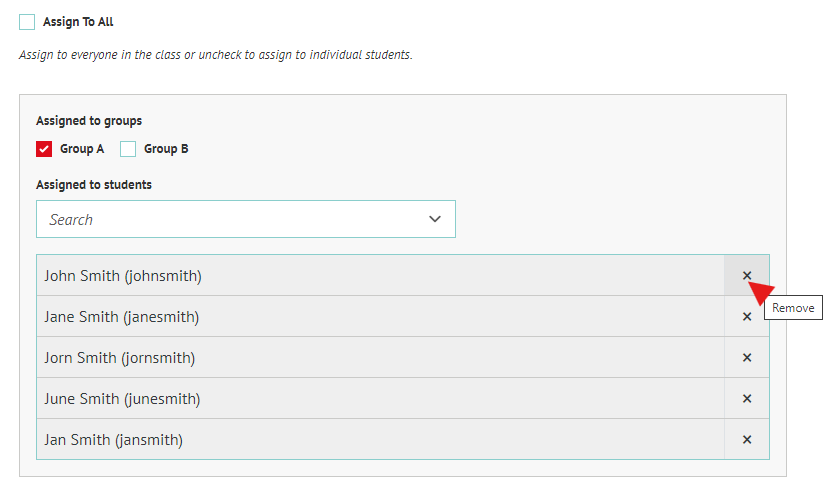Click the Remove tooltip label

[x=793, y=308]
